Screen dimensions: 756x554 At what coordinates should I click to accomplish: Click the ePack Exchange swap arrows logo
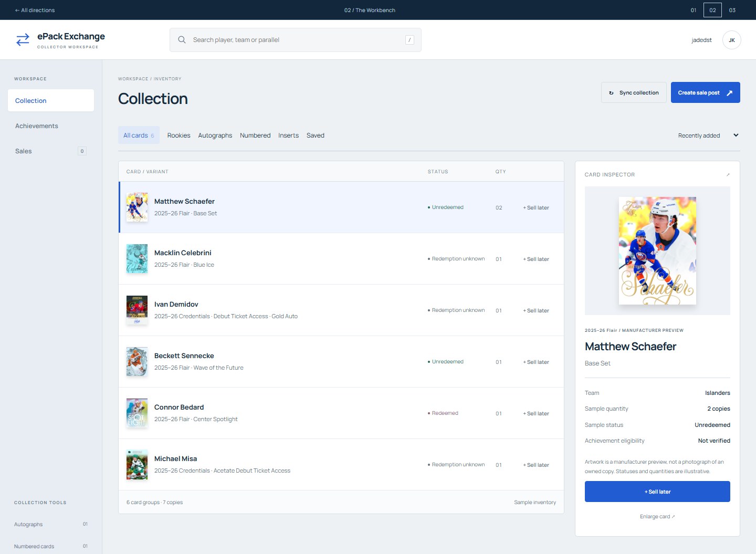[x=23, y=40]
